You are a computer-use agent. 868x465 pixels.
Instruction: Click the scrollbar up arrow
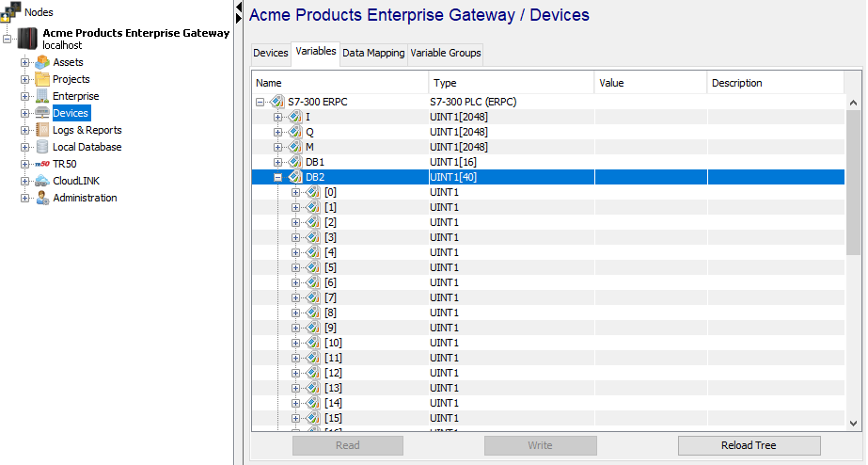point(853,103)
